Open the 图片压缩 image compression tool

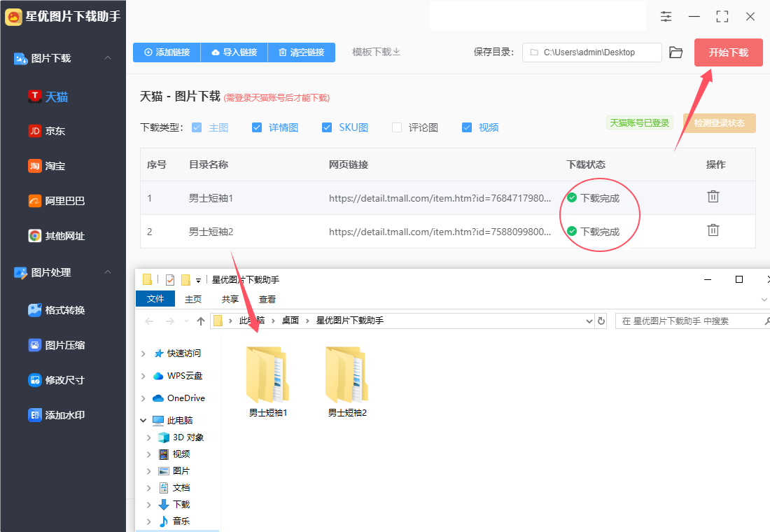57,345
